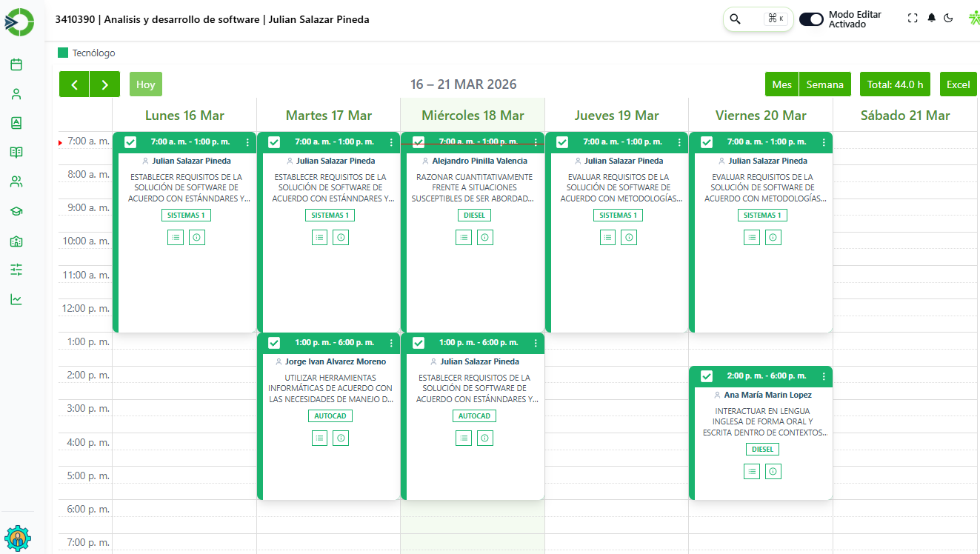
Task: Uncheck Friday 2:00 p.m. session checkbox
Action: [707, 376]
